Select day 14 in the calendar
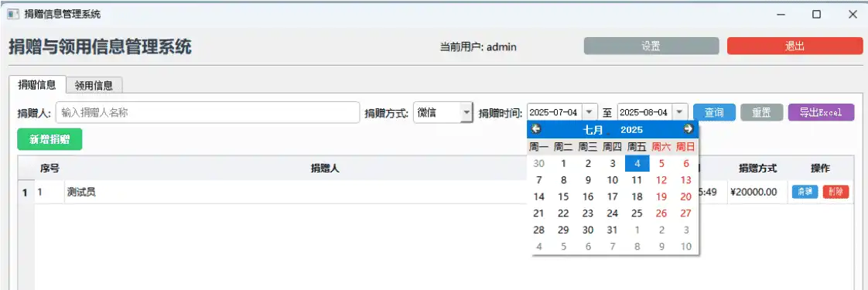 pyautogui.click(x=538, y=196)
